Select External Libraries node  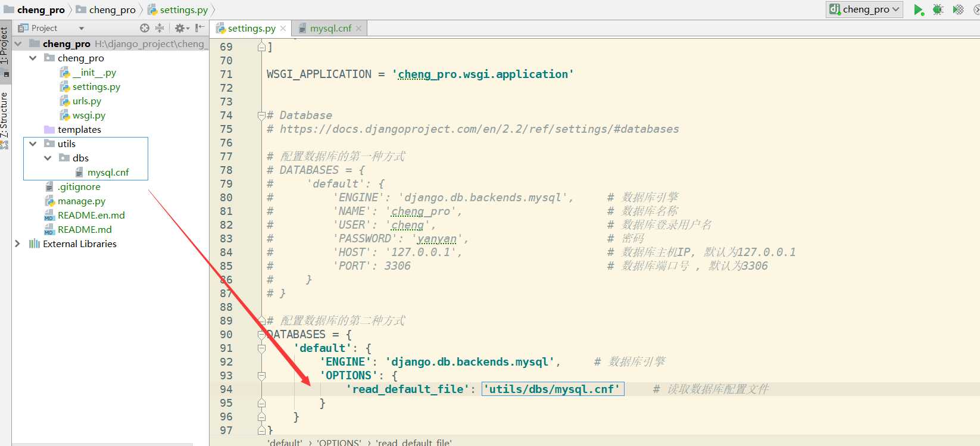click(73, 244)
